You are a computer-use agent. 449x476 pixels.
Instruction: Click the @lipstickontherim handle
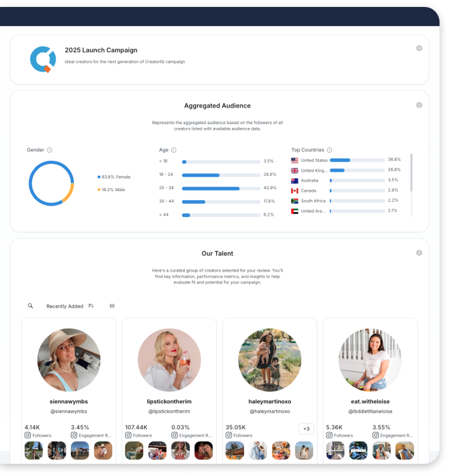pyautogui.click(x=169, y=411)
